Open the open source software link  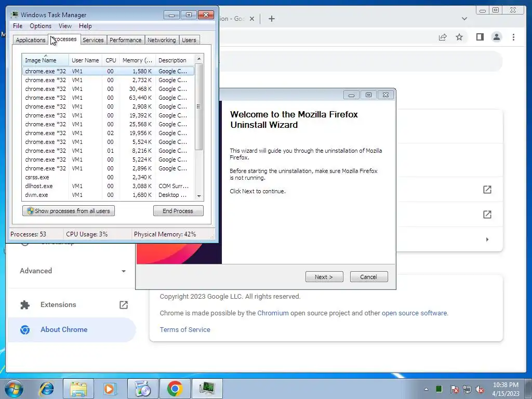click(414, 313)
